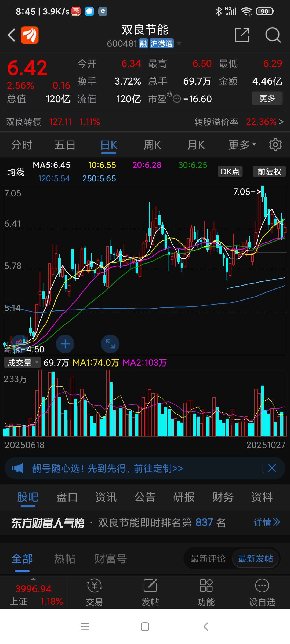Tap the 20251027 end date label
This screenshot has width=290, height=644.
tap(266, 445)
